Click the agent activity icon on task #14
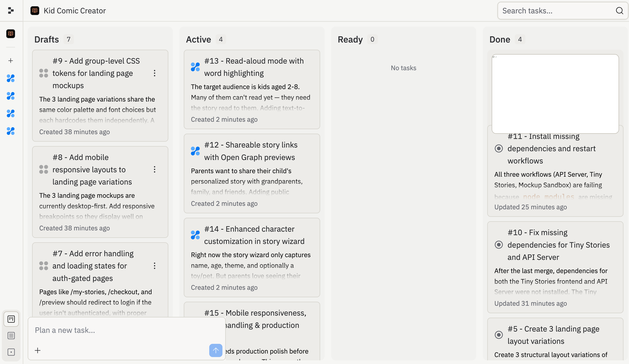Image resolution: width=629 pixels, height=364 pixels. (x=195, y=235)
